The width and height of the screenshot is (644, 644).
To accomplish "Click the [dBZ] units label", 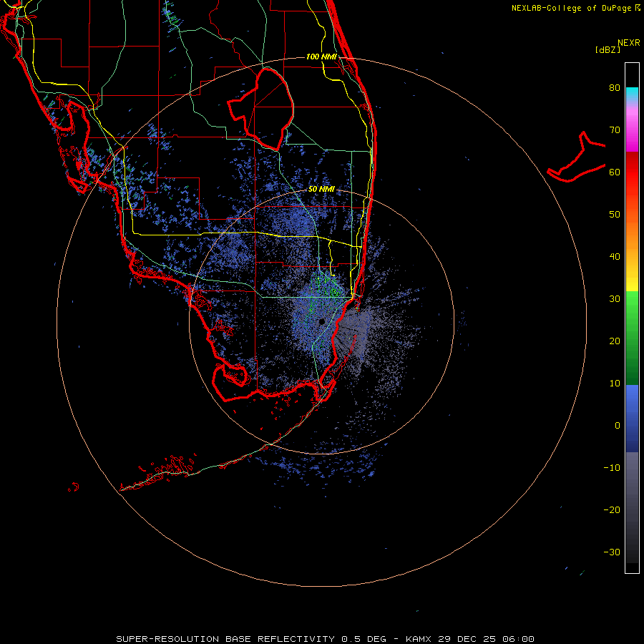I will [608, 49].
